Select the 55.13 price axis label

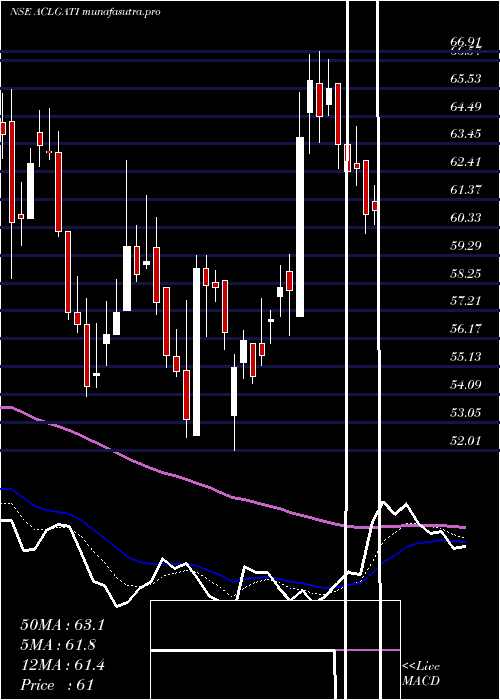click(466, 357)
